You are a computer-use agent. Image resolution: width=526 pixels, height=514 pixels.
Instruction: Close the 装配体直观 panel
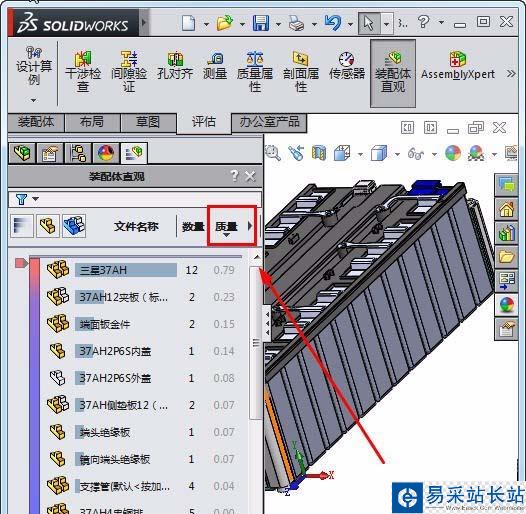(250, 176)
